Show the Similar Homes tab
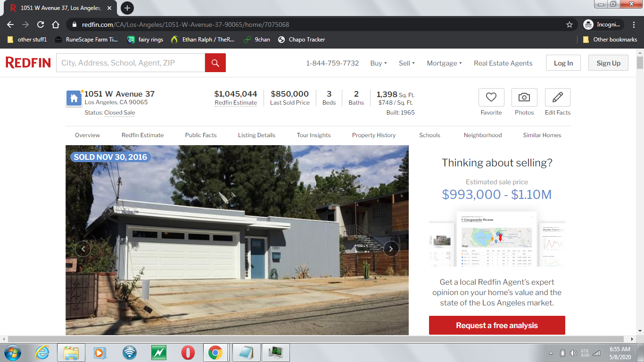The image size is (644, 362). pyautogui.click(x=542, y=135)
